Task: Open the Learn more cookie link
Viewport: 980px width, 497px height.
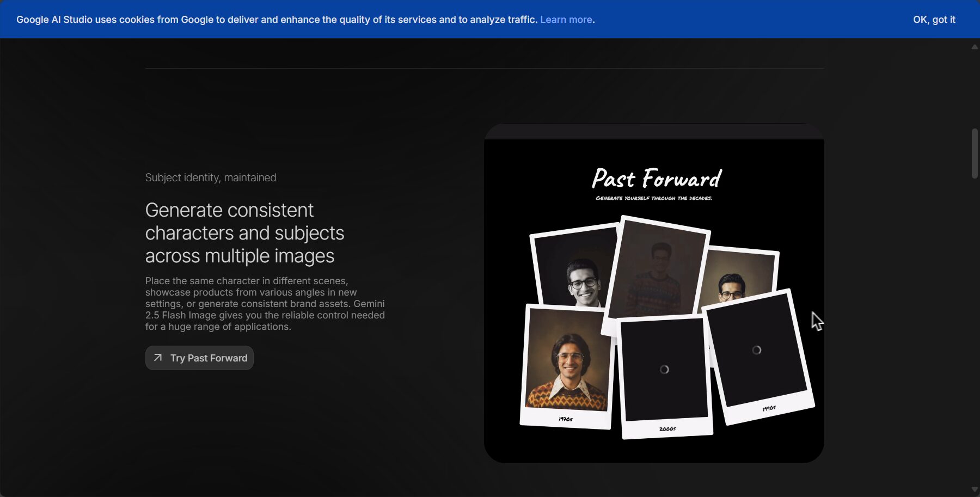Action: coord(566,20)
